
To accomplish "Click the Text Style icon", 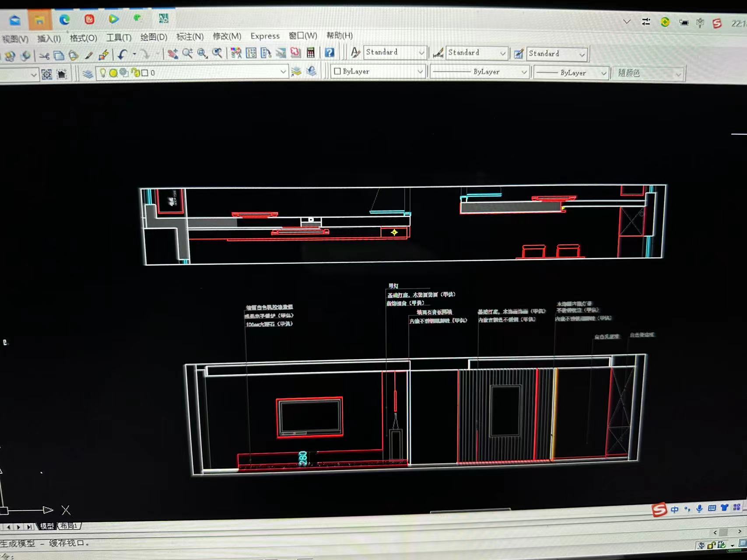I will pos(355,52).
